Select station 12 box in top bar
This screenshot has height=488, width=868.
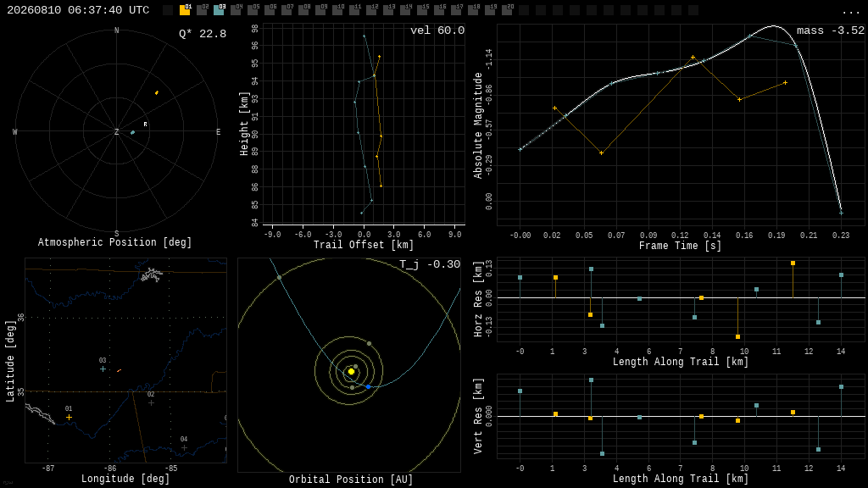(x=371, y=10)
